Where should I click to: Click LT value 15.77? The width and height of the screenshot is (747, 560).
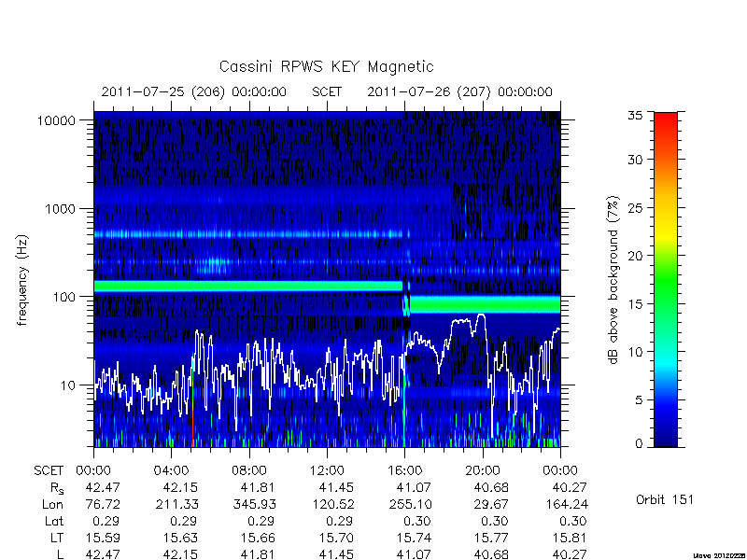tap(492, 539)
